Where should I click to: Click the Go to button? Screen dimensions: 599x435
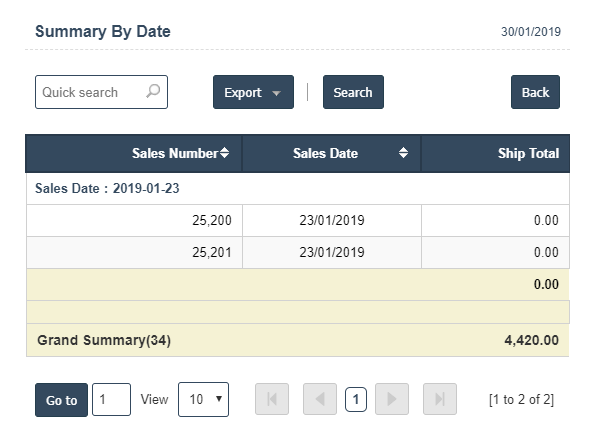pos(62,400)
